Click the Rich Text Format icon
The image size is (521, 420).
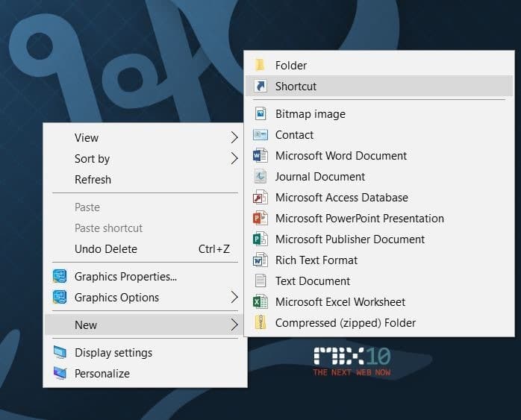(x=260, y=260)
